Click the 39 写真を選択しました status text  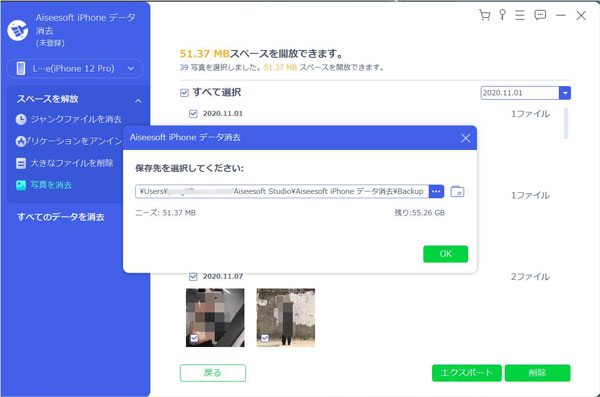(x=281, y=68)
